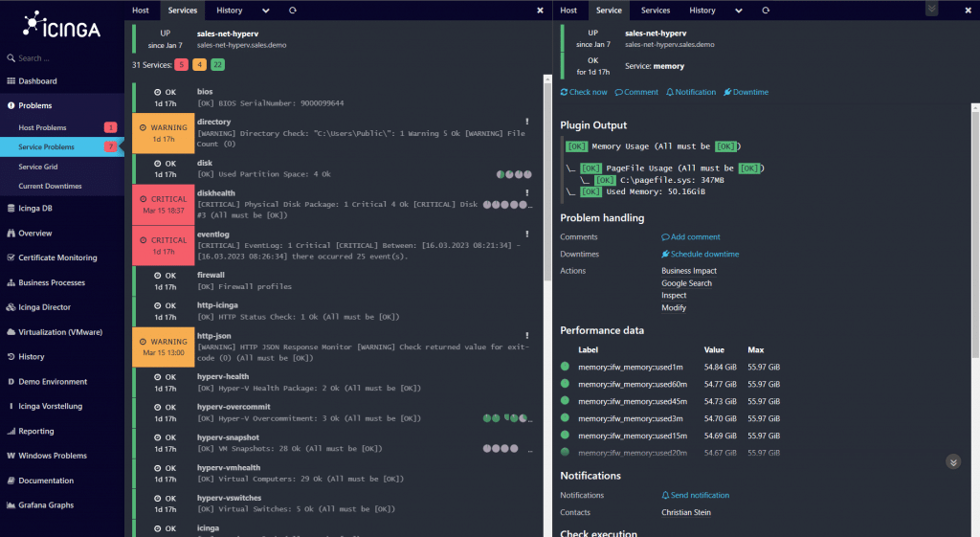Click the Send notification link

pos(700,495)
